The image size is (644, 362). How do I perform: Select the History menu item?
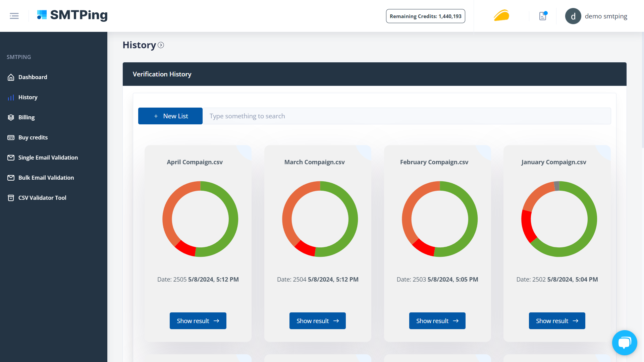click(x=28, y=97)
